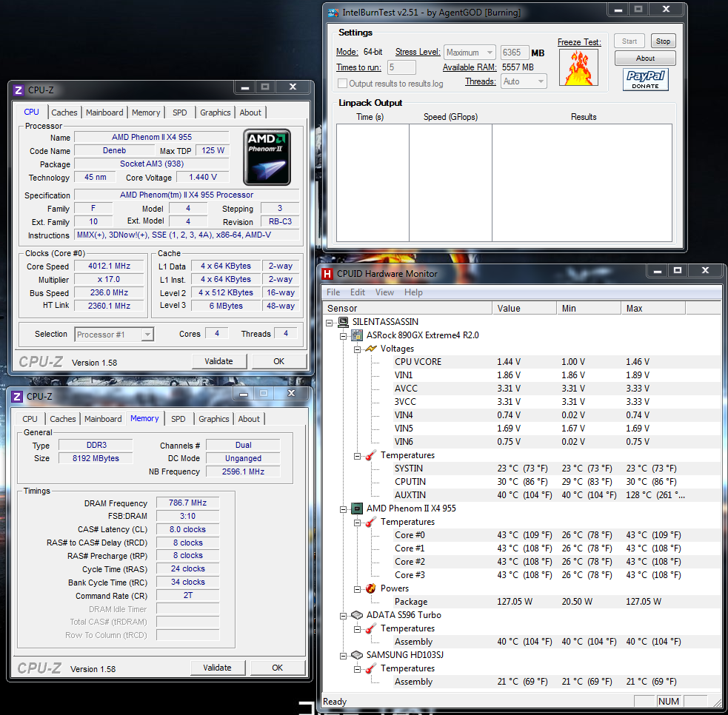Click thermometer icon under AMD Phenom Temperatures
This screenshot has width=728, height=715.
[370, 522]
